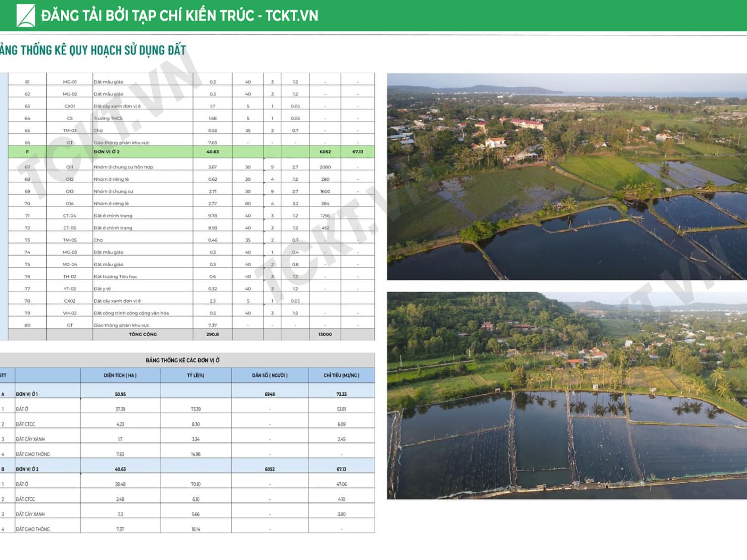Select the 'Nhóm ở chung cư hỗn hợp' cell
Screen dimensions: 747x560
tap(124, 167)
